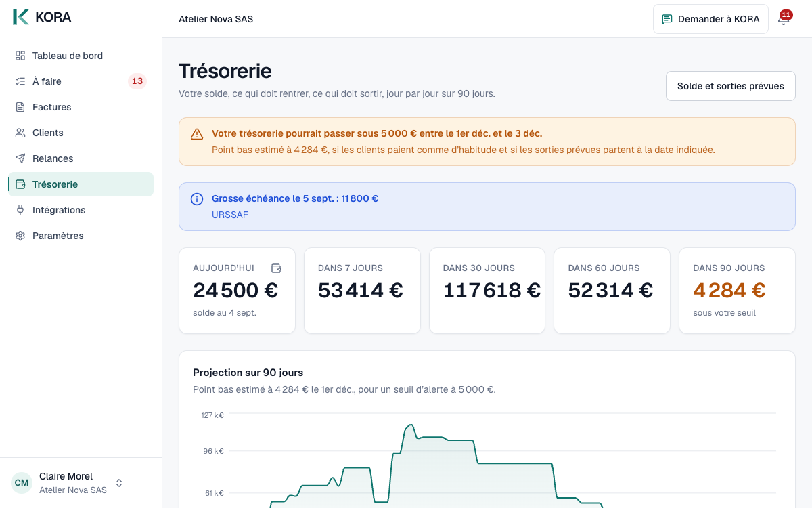Click the chat icon in Demander à KORA

pyautogui.click(x=667, y=19)
